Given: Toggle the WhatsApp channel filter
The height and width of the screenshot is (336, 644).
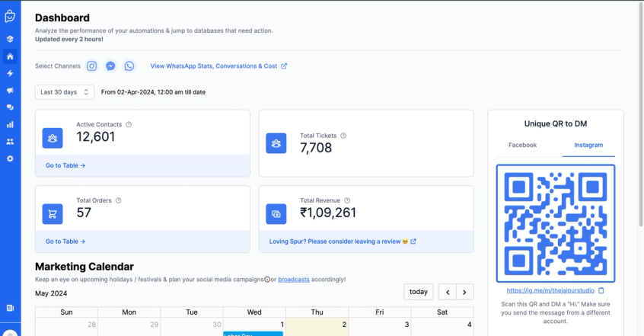Looking at the screenshot, I should pyautogui.click(x=129, y=66).
